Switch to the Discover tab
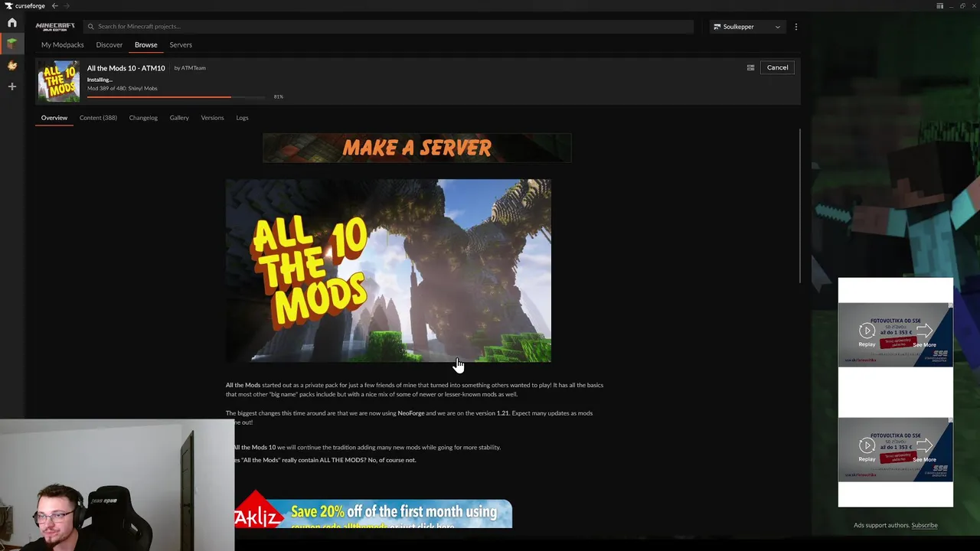Image resolution: width=980 pixels, height=551 pixels. point(109,44)
